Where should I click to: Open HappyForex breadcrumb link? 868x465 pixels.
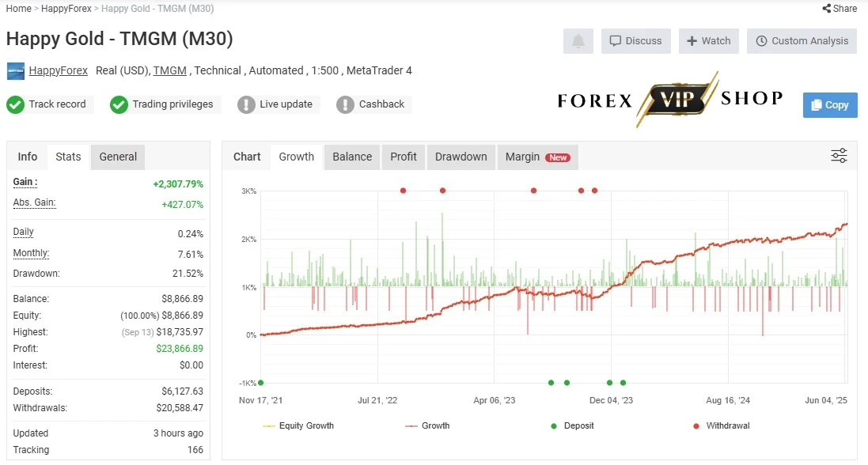(x=66, y=8)
